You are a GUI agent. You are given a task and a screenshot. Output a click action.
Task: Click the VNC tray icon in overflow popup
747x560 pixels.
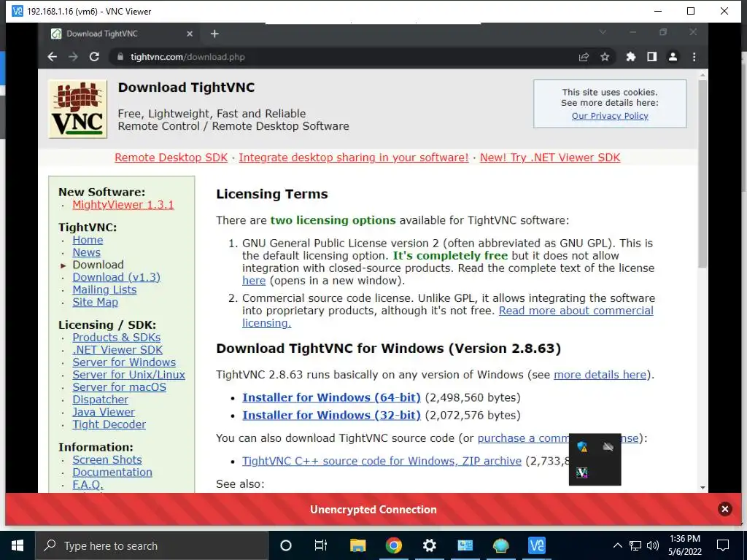582,472
